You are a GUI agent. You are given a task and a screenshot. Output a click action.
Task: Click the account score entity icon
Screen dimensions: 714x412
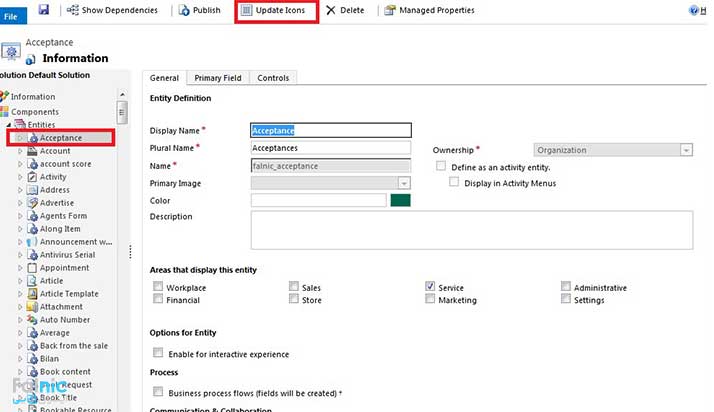coord(32,164)
